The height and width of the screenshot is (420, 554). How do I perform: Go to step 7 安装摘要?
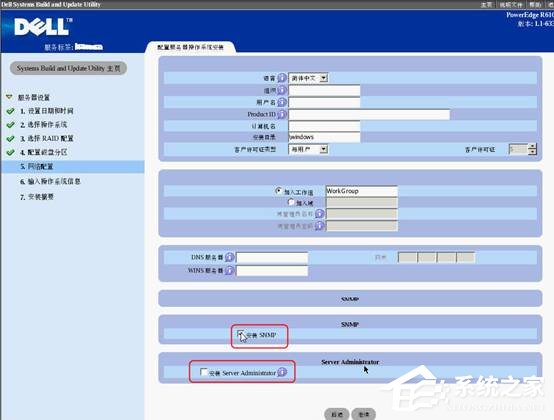pyautogui.click(x=37, y=197)
